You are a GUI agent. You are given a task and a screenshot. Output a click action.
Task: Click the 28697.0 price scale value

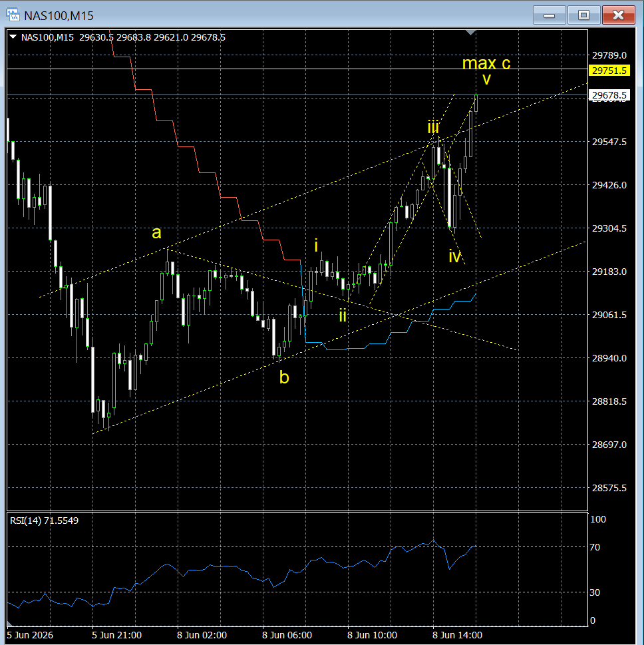pyautogui.click(x=609, y=445)
